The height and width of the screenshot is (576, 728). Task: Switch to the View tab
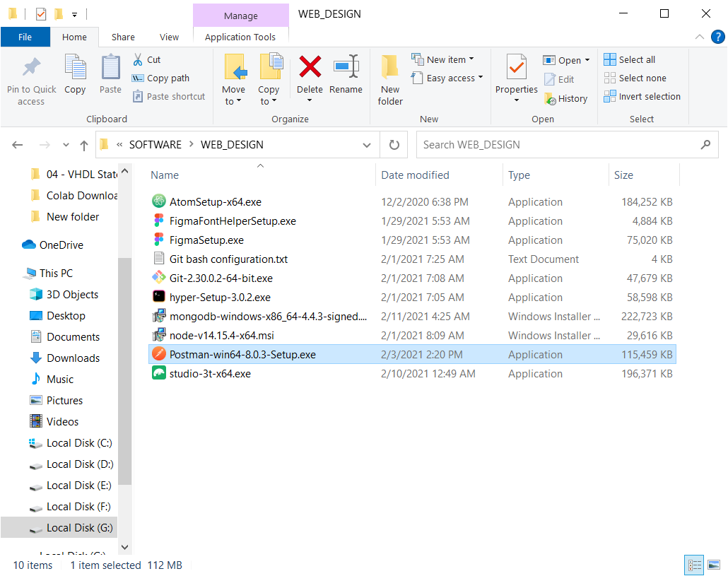(x=169, y=37)
